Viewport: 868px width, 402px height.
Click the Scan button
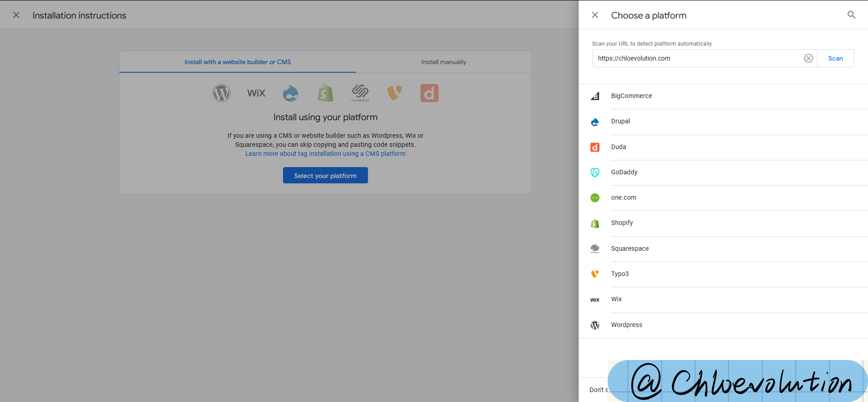835,58
